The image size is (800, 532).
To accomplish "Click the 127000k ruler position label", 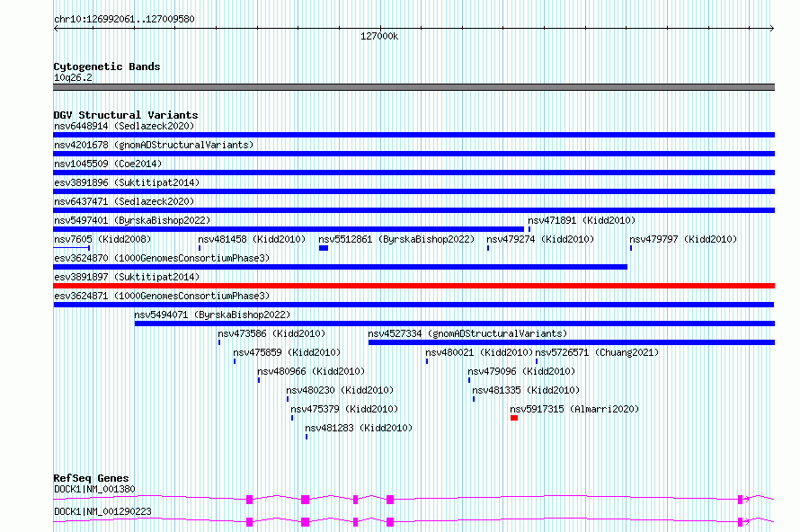I will pyautogui.click(x=379, y=36).
